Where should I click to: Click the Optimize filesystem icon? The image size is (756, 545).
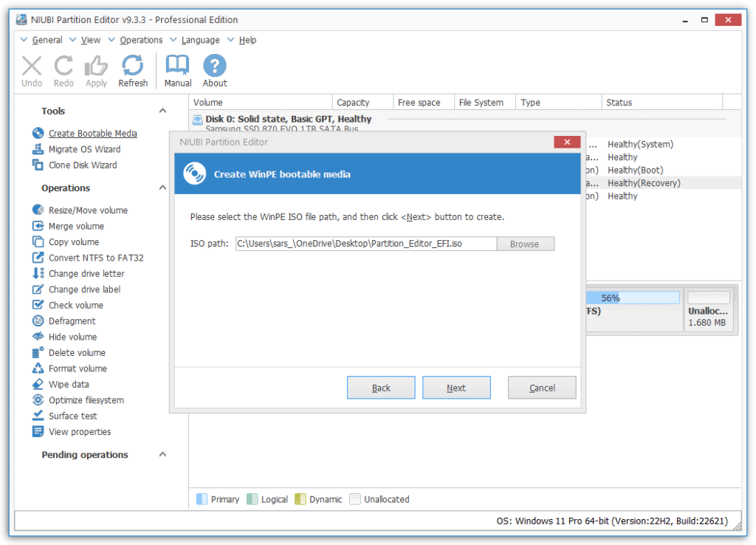pos(38,400)
